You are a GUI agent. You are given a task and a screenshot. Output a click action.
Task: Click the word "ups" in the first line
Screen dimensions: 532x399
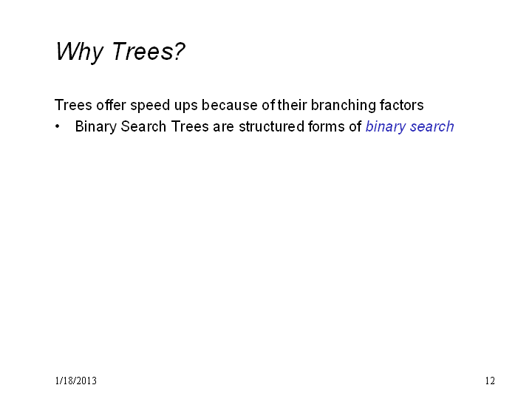[x=186, y=106]
